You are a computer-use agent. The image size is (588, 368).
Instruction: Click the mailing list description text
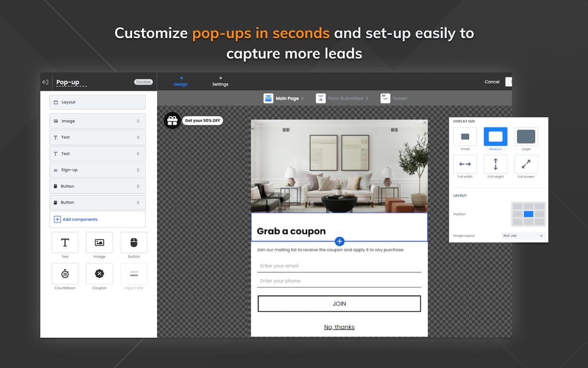tap(330, 250)
